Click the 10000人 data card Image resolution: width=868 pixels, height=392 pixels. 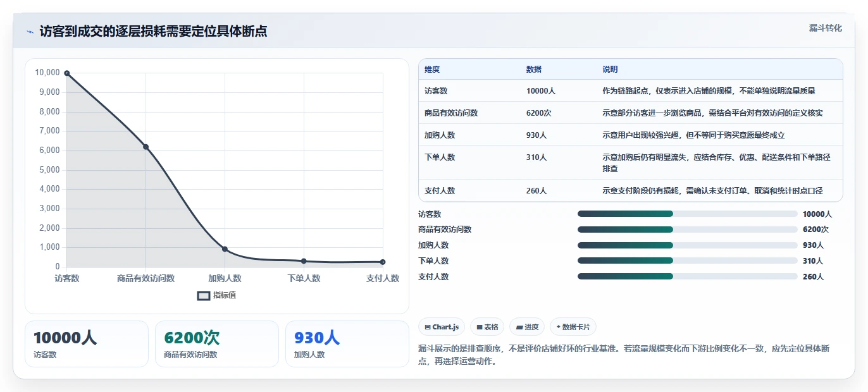pos(87,344)
